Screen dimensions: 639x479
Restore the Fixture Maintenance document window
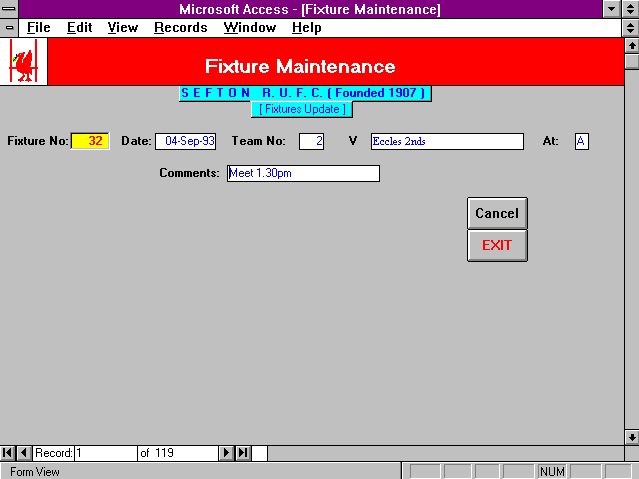point(630,28)
